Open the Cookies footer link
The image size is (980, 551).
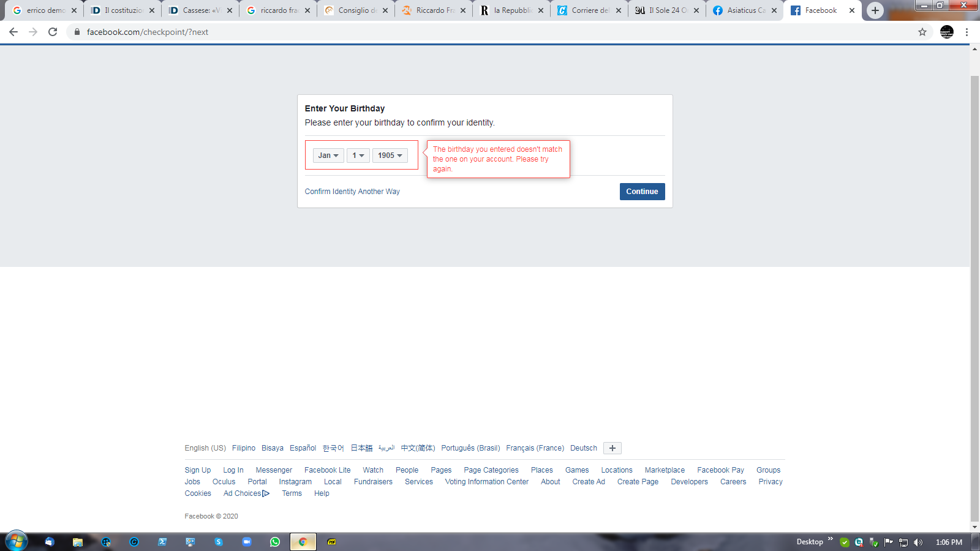[198, 493]
